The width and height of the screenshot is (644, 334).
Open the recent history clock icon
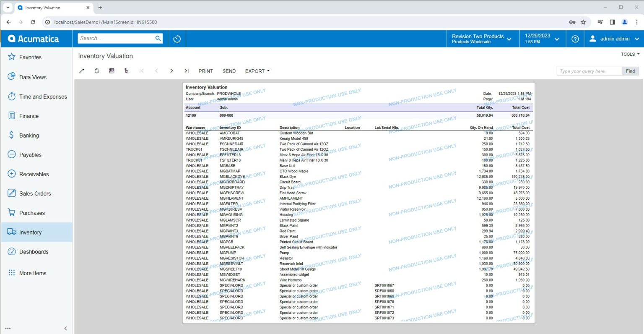(x=177, y=39)
